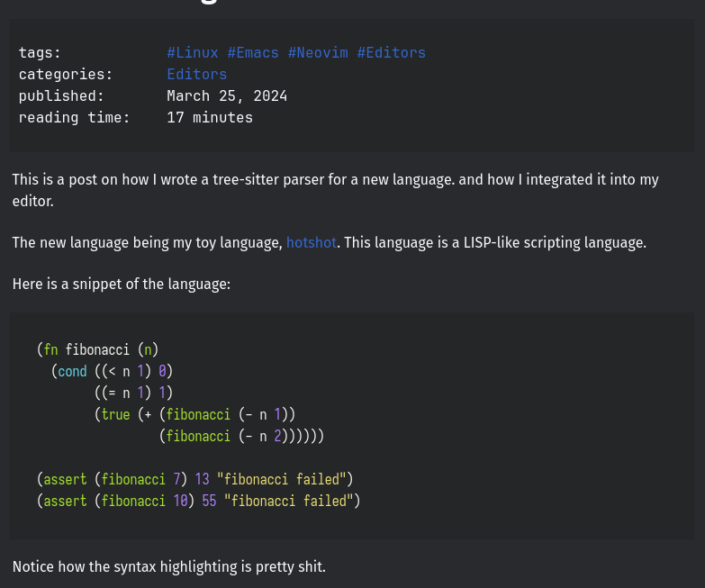The width and height of the screenshot is (705, 588).
Task: Open the Editors category link
Action: [x=196, y=75]
